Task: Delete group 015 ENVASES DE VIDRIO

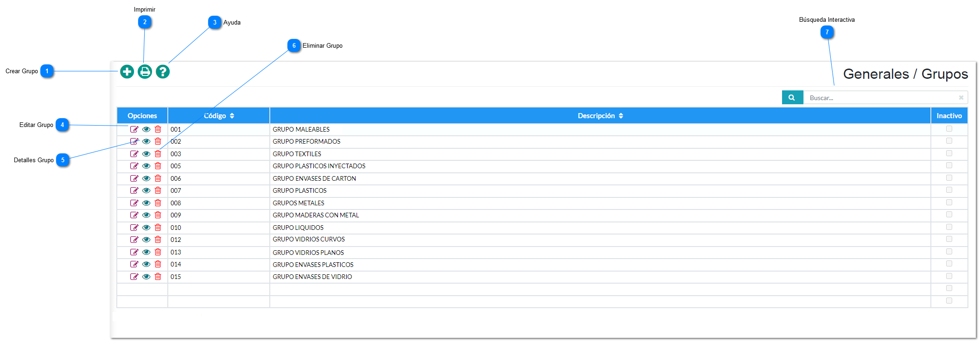Action: click(x=158, y=277)
